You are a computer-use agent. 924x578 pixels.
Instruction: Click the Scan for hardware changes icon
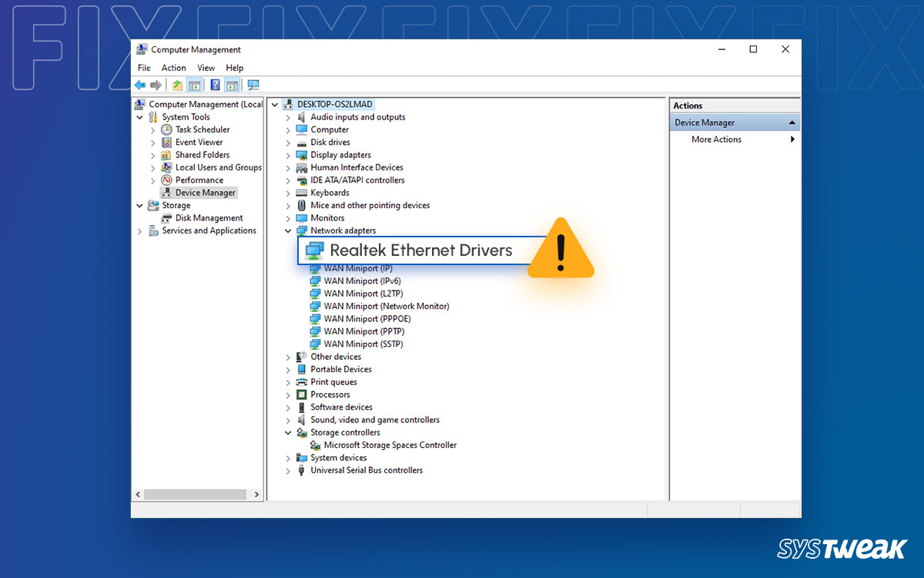252,85
